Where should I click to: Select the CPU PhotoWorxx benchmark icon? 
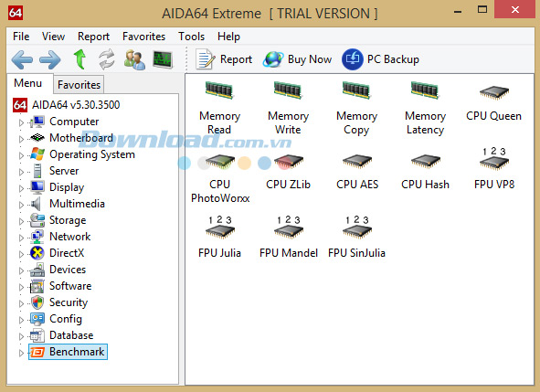[x=219, y=161]
